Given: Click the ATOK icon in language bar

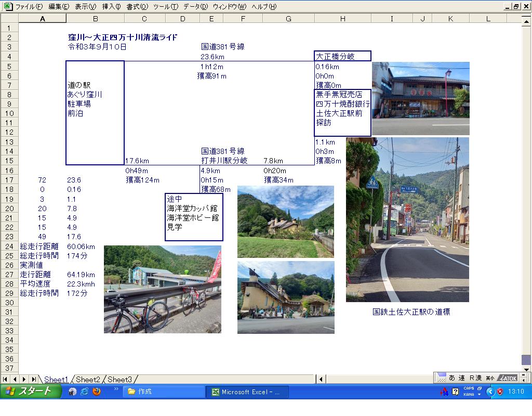Looking at the screenshot, I should [507, 378].
